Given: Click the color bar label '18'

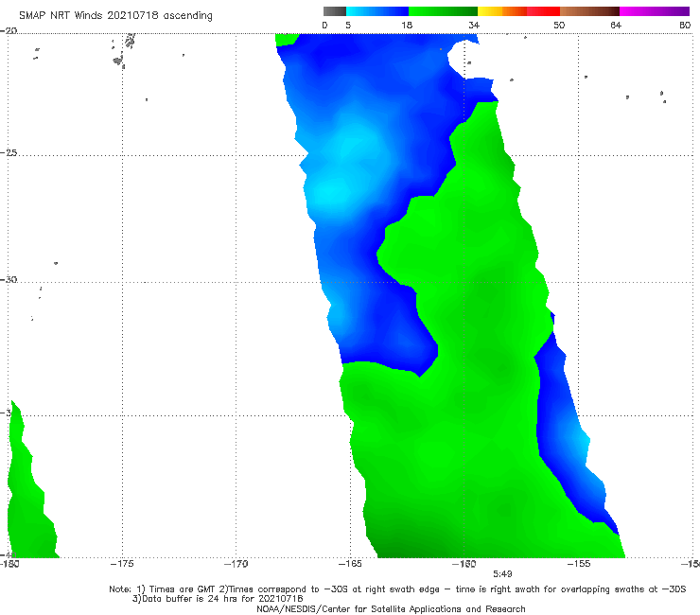Looking at the screenshot, I should [407, 26].
